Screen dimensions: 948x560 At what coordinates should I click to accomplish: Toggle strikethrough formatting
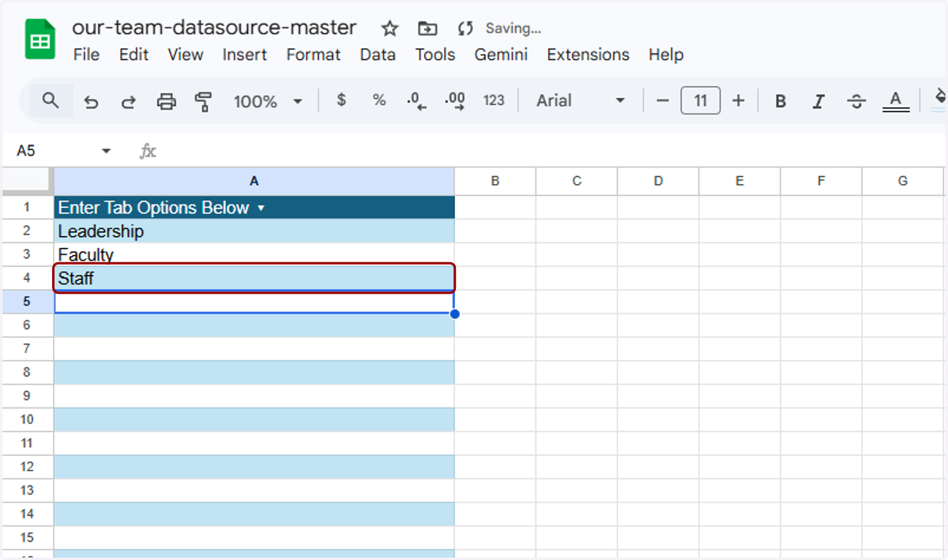pyautogui.click(x=856, y=101)
